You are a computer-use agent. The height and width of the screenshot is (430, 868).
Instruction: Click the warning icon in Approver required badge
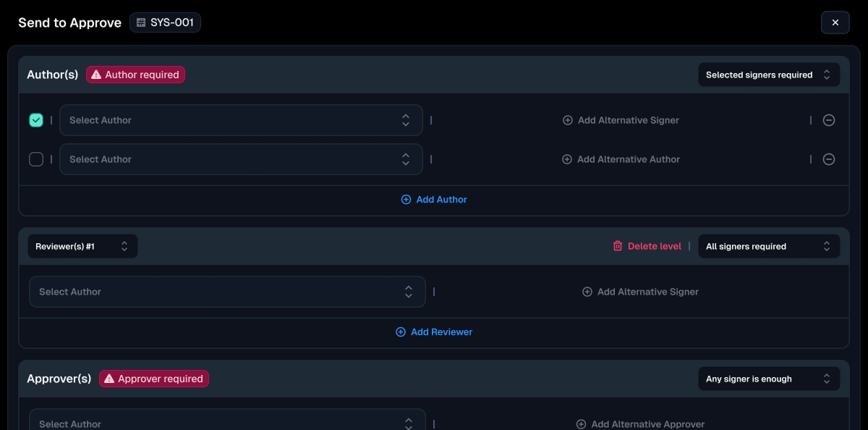109,379
